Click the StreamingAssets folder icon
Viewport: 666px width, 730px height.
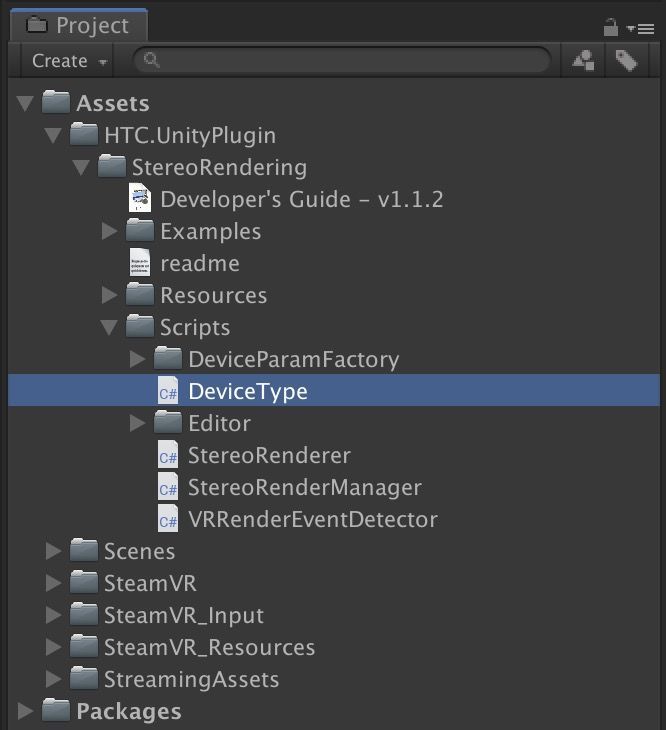click(x=84, y=678)
